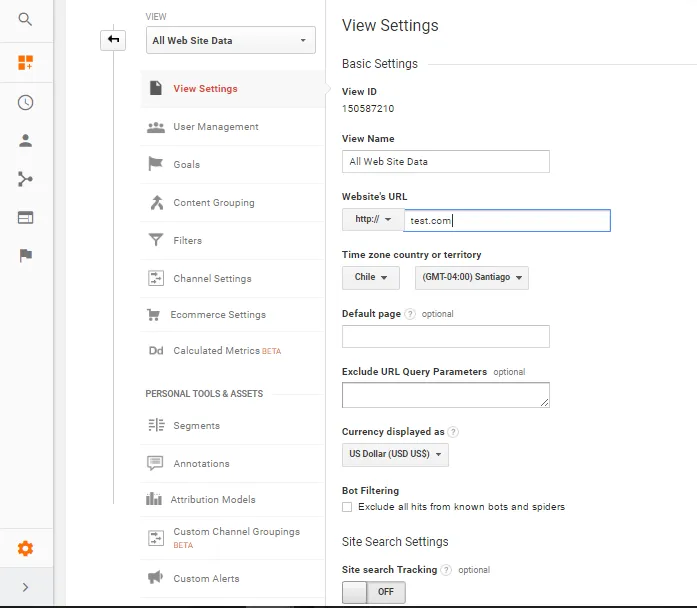
Task: Click the View Name text field
Action: (x=445, y=161)
